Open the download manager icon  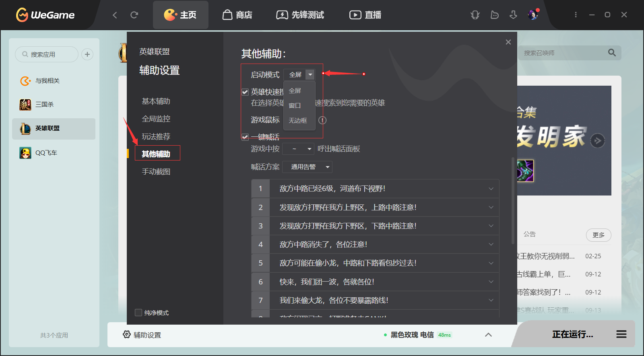(513, 15)
